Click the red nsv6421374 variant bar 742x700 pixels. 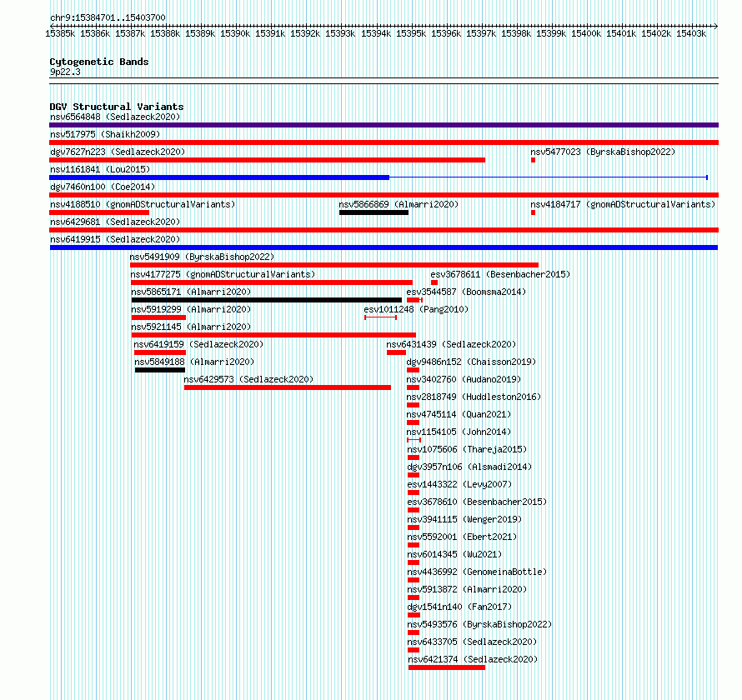[x=447, y=667]
